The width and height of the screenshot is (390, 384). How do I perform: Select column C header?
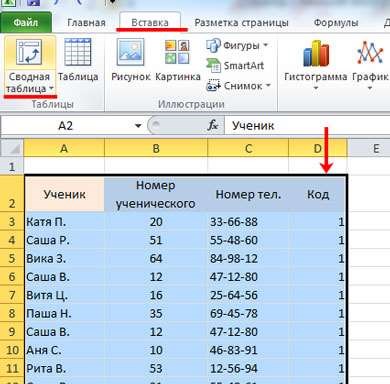point(248,148)
